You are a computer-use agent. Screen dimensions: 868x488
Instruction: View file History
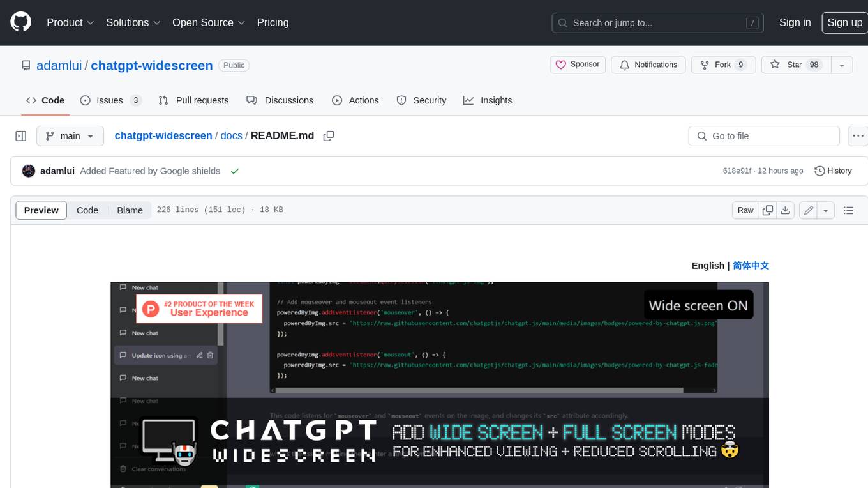point(833,171)
